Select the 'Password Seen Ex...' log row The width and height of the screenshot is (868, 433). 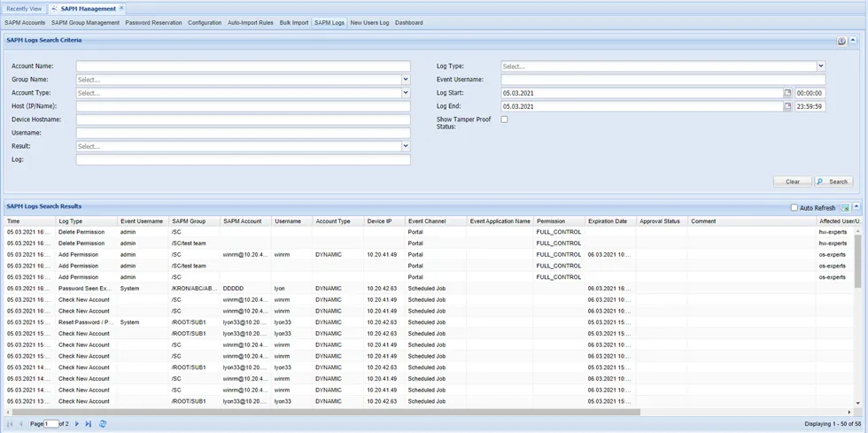tap(429, 289)
